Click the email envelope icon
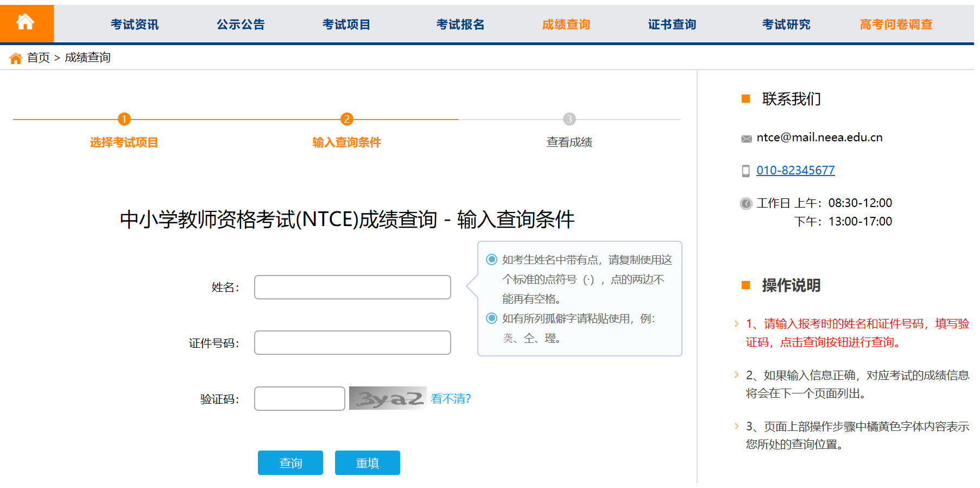980x488 pixels. [747, 139]
